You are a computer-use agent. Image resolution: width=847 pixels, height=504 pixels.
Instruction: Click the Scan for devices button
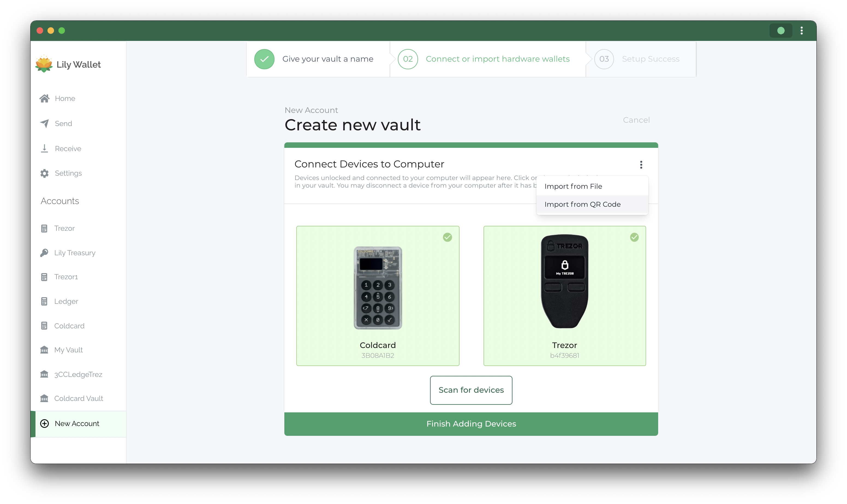[x=471, y=390]
